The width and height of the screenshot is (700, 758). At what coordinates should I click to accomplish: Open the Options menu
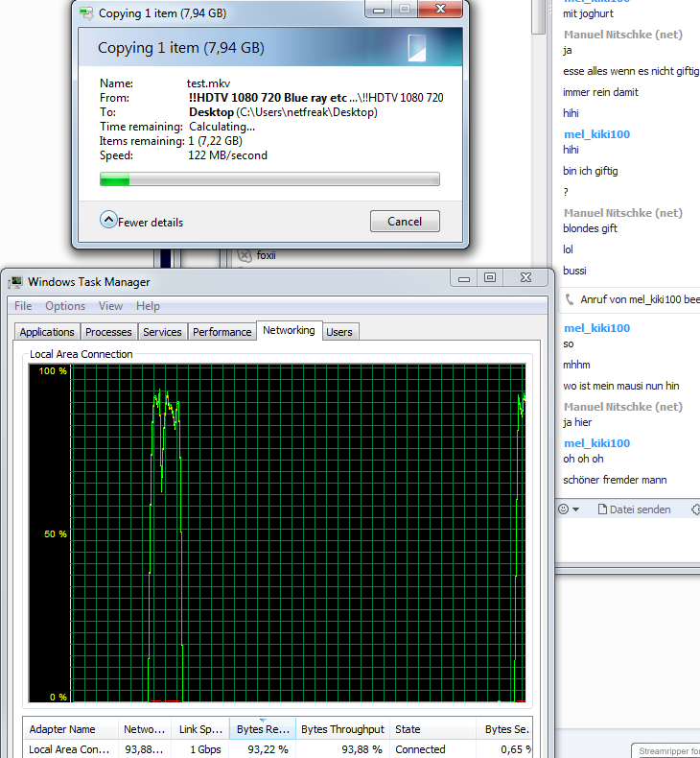[x=65, y=306]
